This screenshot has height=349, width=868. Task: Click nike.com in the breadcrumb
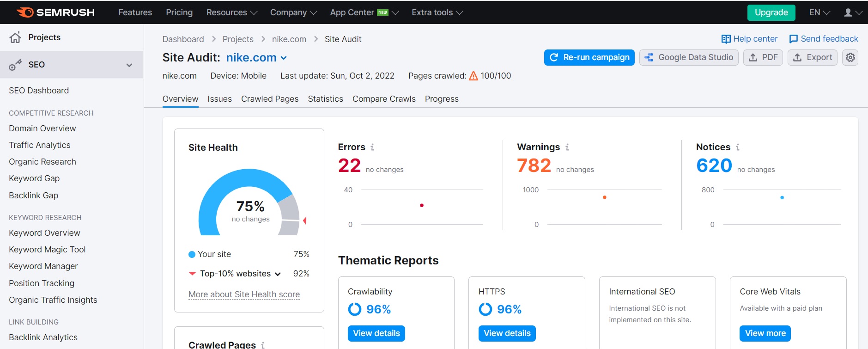pos(289,39)
